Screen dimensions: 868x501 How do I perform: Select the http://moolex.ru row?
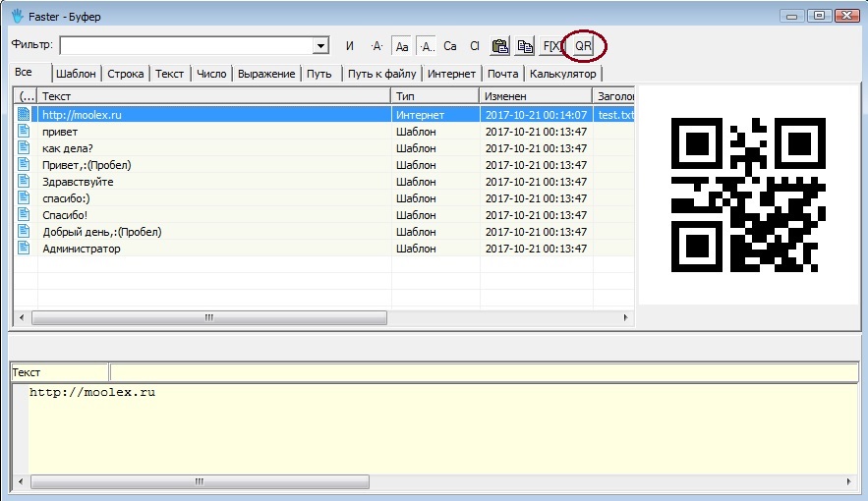pyautogui.click(x=323, y=115)
